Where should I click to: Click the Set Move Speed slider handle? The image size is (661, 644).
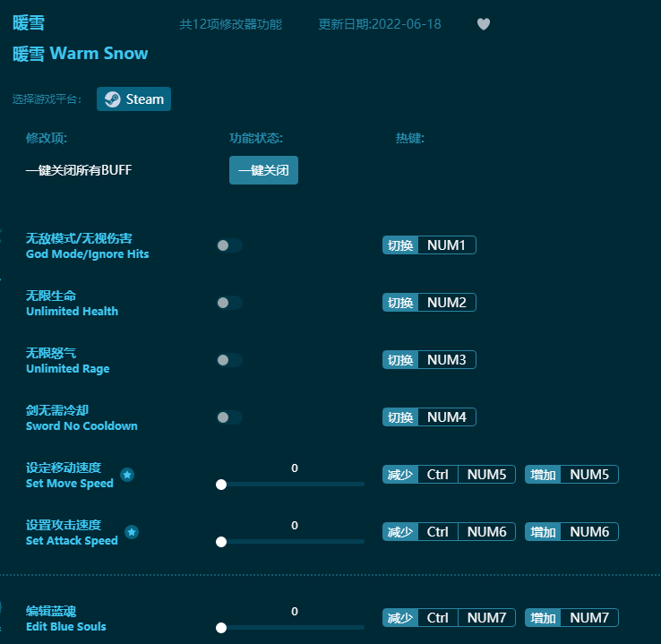pos(221,485)
